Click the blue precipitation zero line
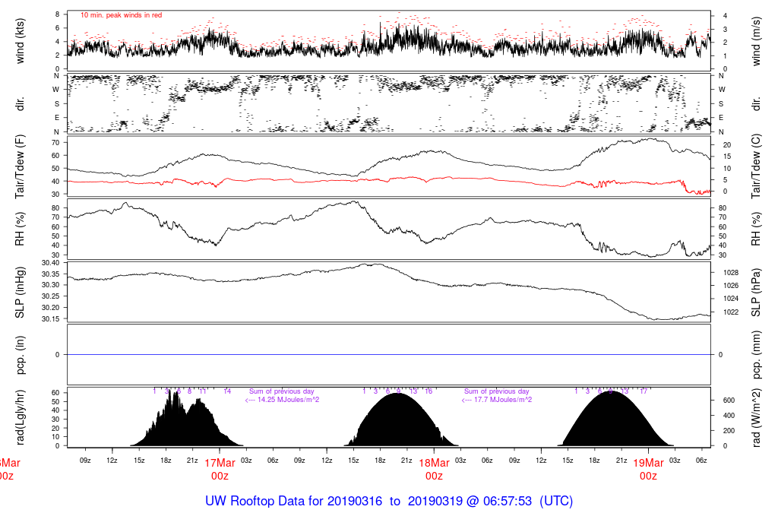The width and height of the screenshot is (778, 532). (x=389, y=354)
